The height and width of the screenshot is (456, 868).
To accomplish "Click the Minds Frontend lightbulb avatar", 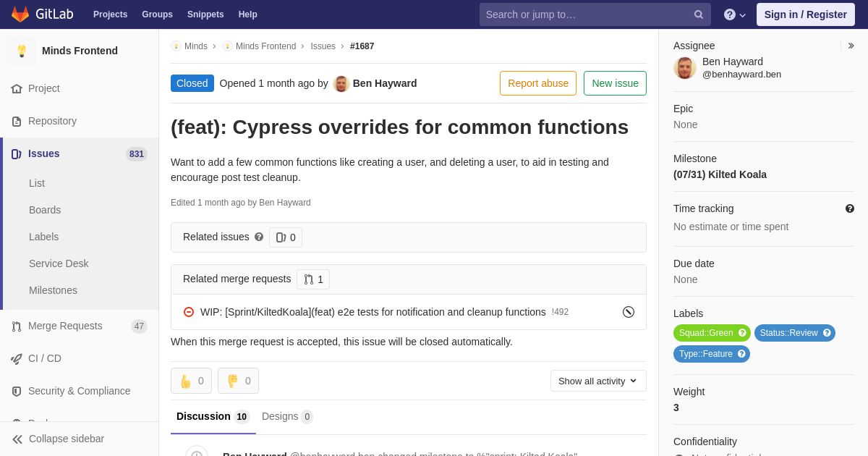I will [22, 51].
